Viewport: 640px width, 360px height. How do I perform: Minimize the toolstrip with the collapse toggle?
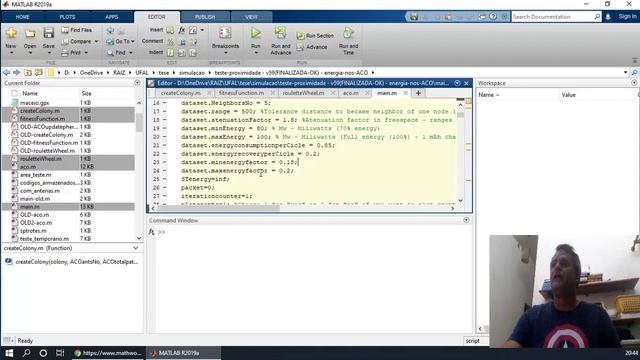(635, 60)
